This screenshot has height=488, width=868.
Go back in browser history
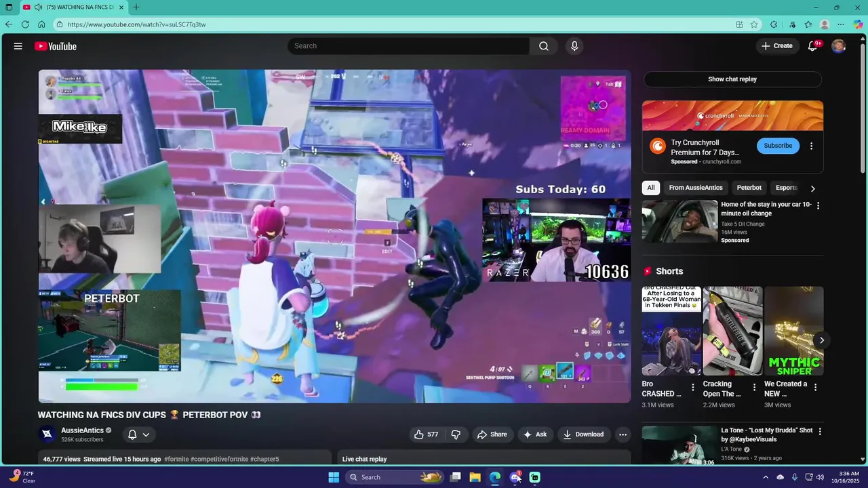[9, 24]
